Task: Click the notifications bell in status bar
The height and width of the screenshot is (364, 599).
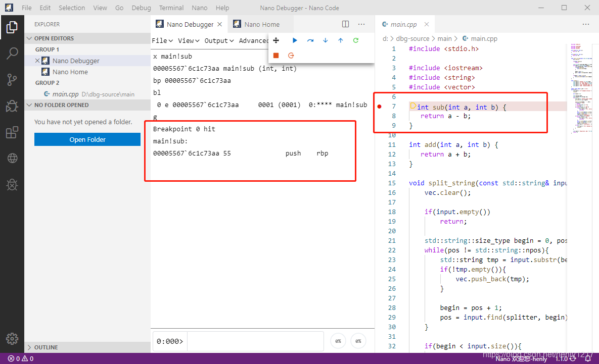Action: coord(588,358)
